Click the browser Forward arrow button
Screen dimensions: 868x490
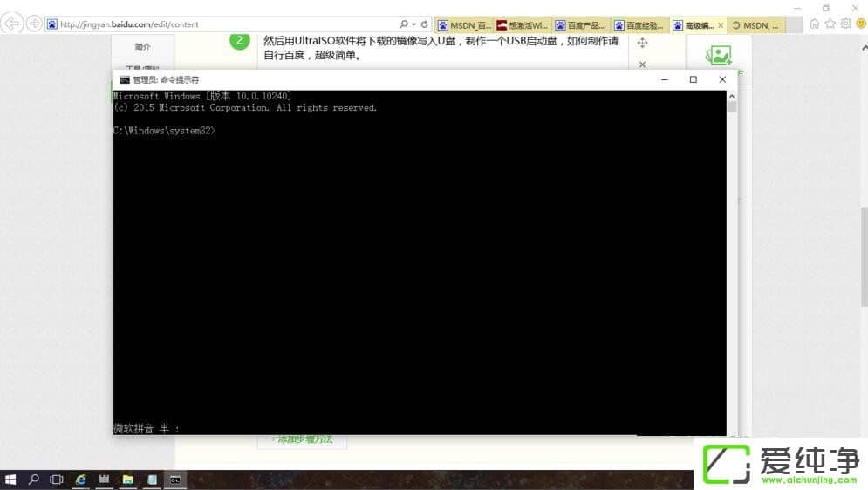click(x=34, y=24)
